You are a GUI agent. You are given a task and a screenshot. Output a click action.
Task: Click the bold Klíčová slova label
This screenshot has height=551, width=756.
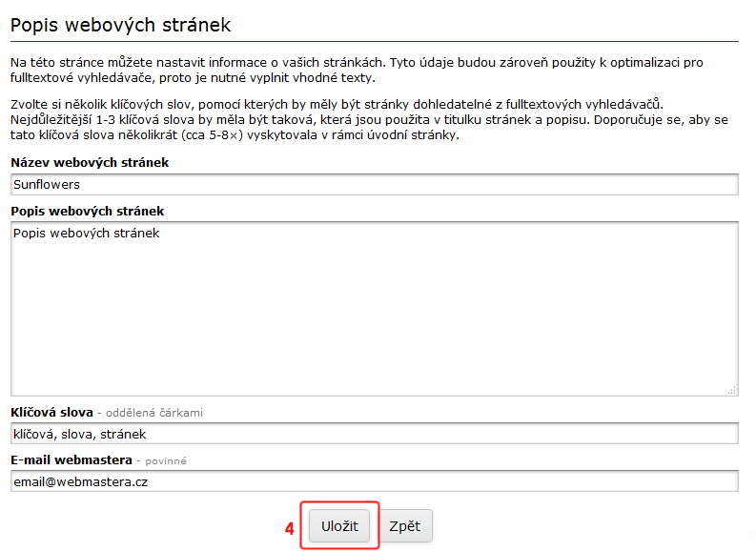click(51, 413)
